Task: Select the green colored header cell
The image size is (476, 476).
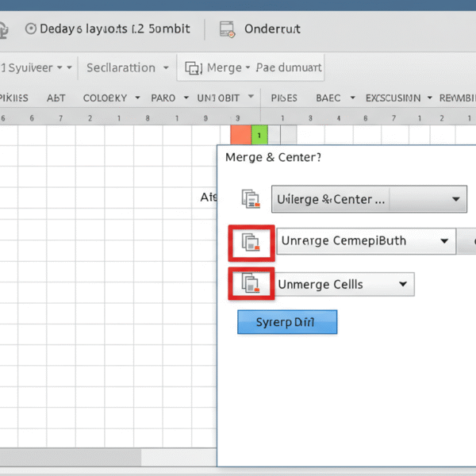Action: tap(259, 134)
